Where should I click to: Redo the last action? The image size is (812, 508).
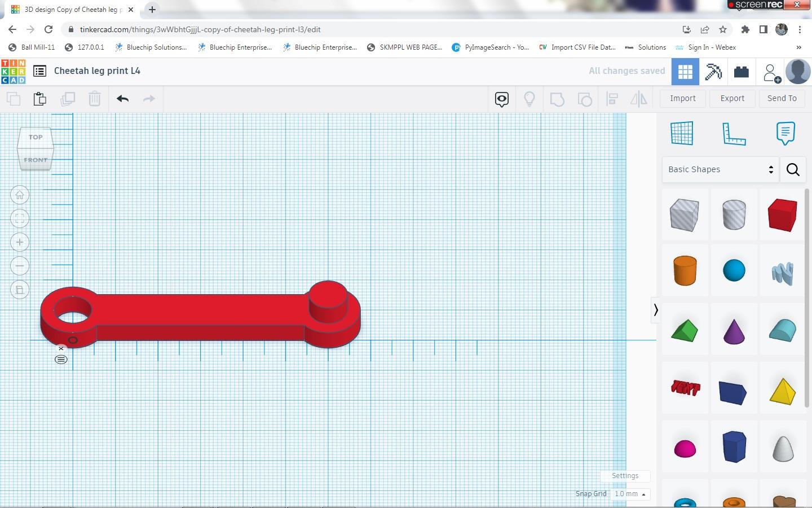click(x=149, y=99)
